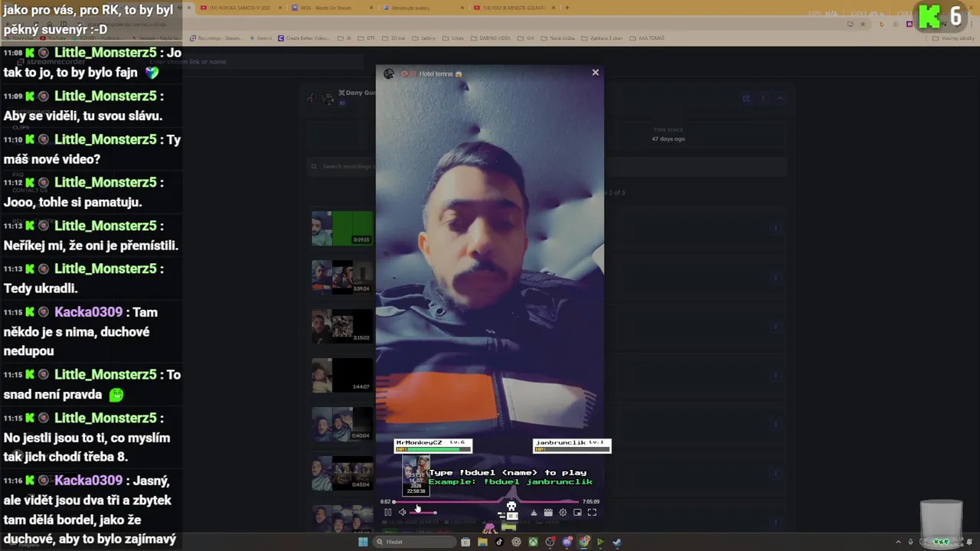Enter fullscreen video mode
Viewport: 980px width, 551px height.
(x=592, y=513)
